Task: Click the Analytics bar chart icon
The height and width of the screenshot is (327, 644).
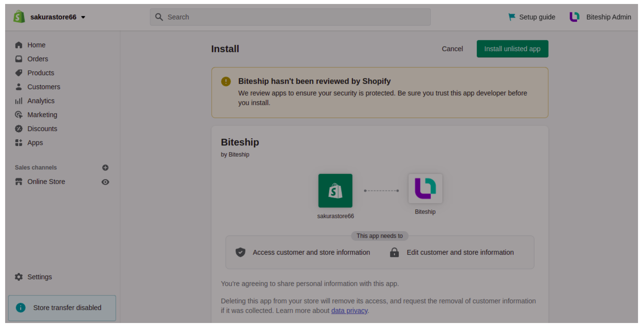Action: (x=19, y=101)
